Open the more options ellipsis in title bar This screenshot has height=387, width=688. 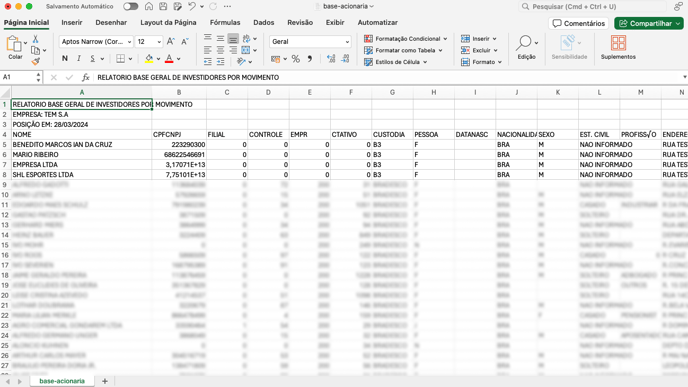[x=227, y=7]
